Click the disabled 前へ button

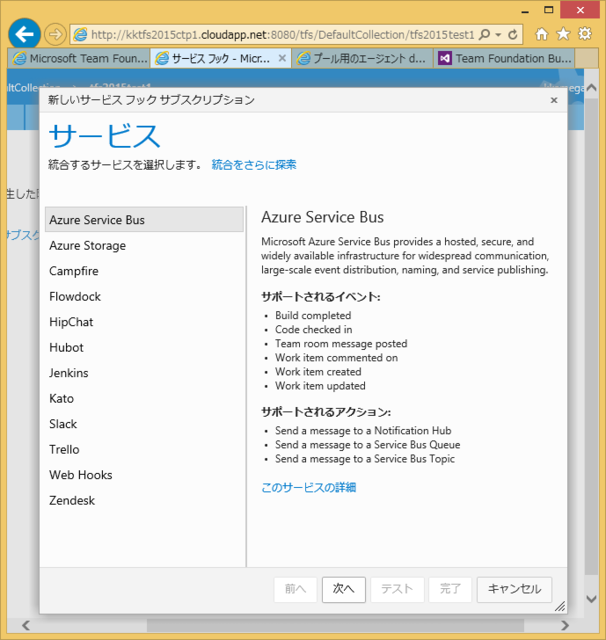(x=295, y=589)
